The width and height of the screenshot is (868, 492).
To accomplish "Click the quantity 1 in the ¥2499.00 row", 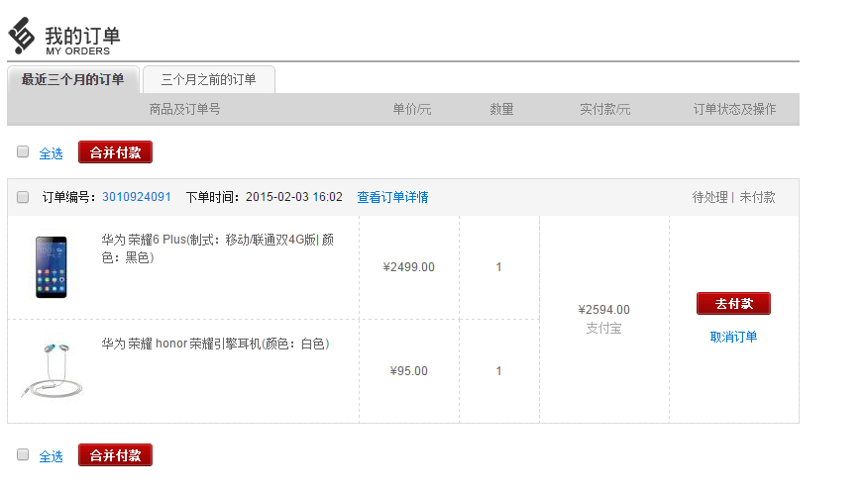I will (x=498, y=266).
